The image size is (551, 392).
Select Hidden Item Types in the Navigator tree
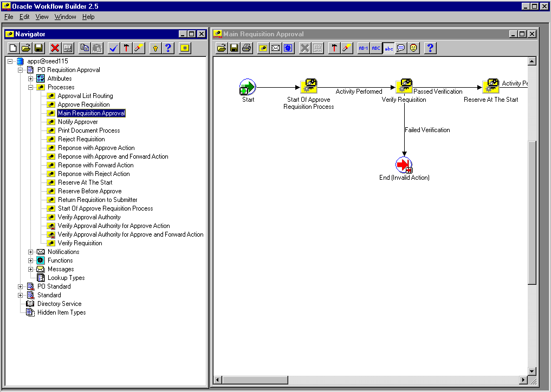coord(62,312)
